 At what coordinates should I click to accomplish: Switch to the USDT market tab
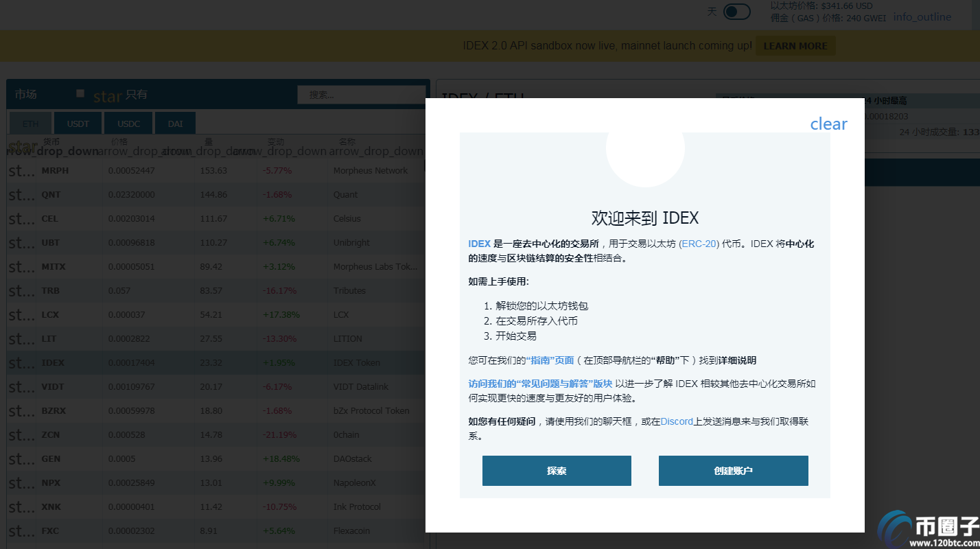(x=78, y=123)
